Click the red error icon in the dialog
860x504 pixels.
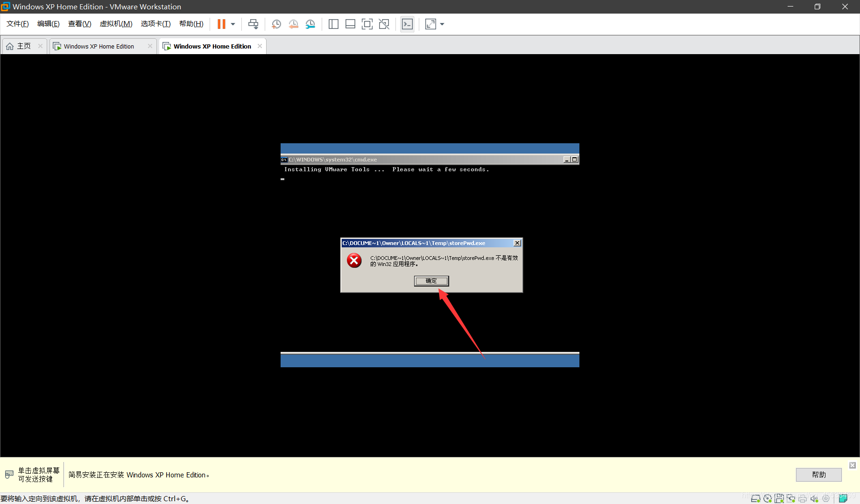click(x=354, y=260)
